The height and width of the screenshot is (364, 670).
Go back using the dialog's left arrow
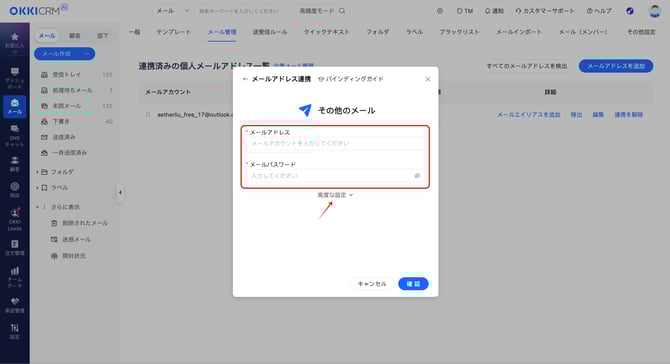click(245, 79)
